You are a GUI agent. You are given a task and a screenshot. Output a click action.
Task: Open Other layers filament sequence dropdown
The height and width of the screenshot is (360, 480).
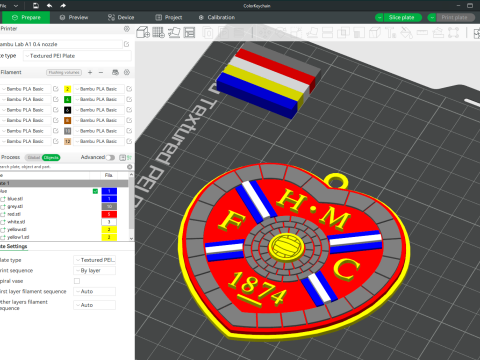pyautogui.click(x=95, y=305)
